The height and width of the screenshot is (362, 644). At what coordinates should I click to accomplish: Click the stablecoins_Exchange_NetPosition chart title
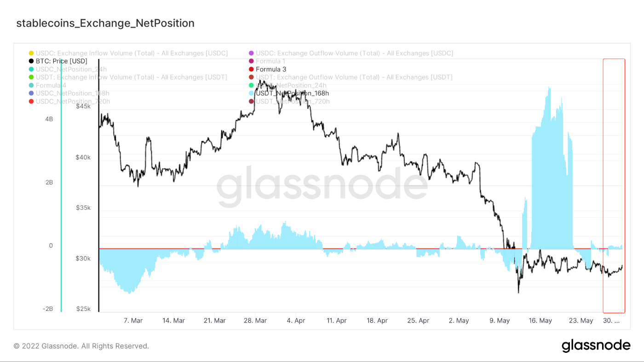[105, 23]
